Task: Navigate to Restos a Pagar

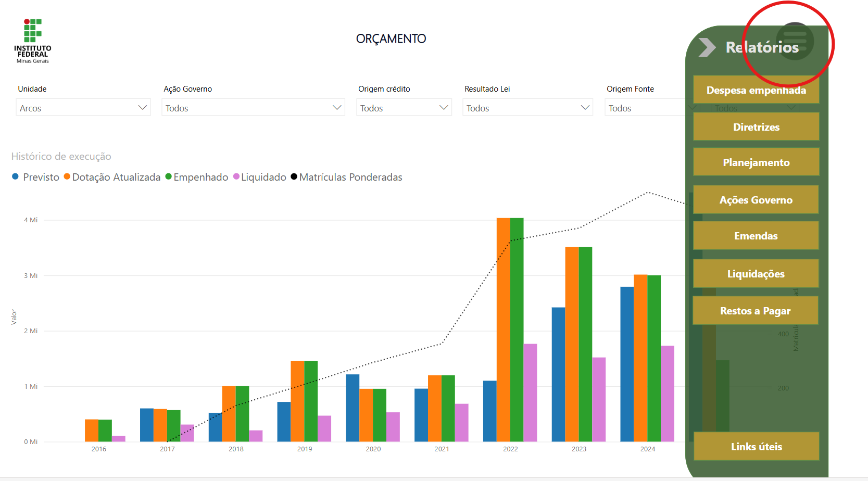Action: point(755,311)
